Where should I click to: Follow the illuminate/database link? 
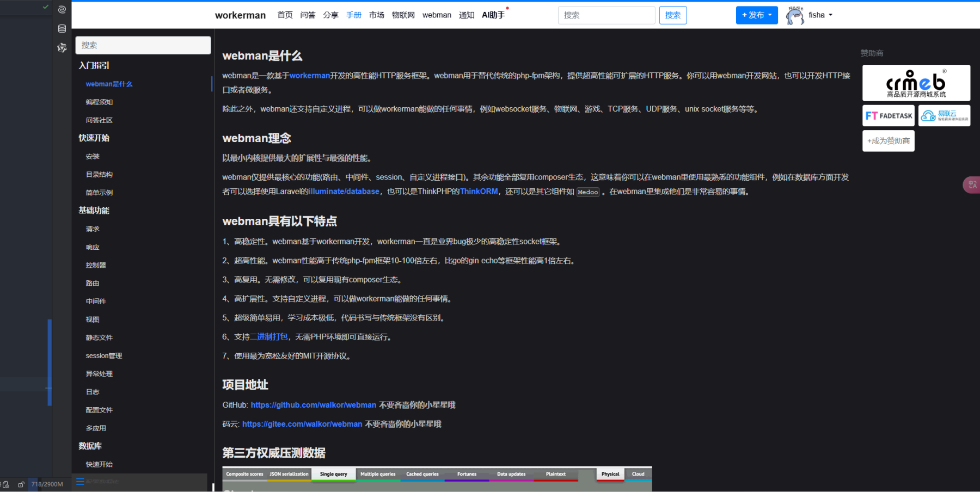click(344, 192)
